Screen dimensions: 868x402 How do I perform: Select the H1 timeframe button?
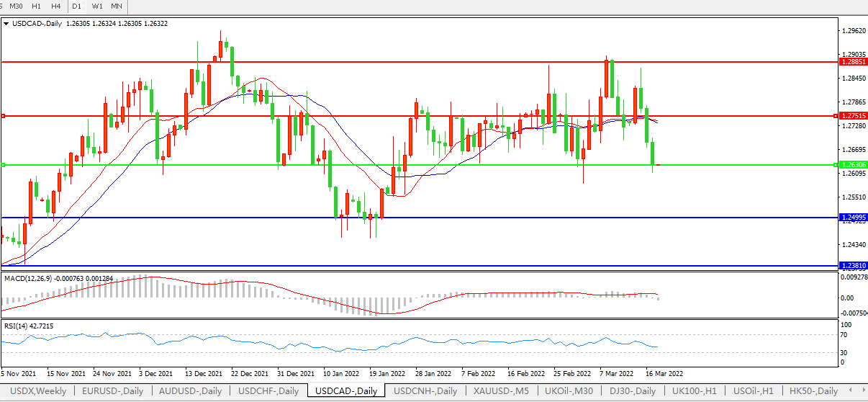tap(36, 6)
